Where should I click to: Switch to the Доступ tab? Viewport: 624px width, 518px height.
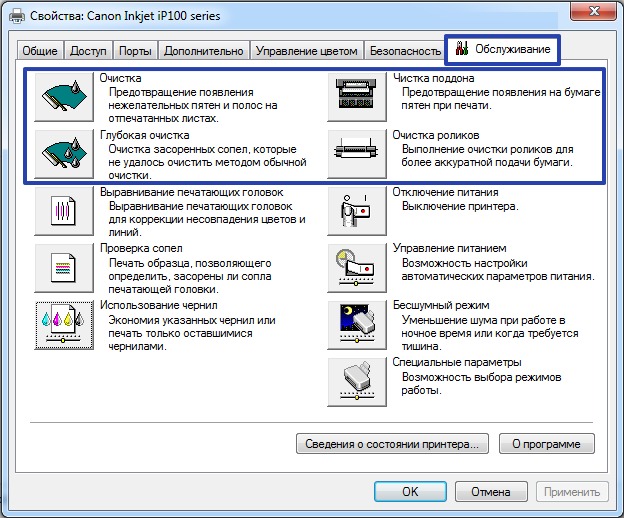[88, 51]
